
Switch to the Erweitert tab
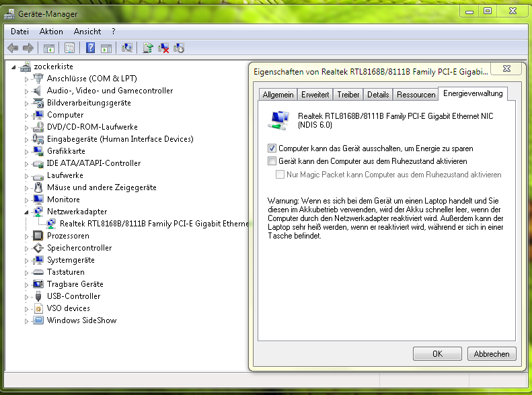(315, 95)
